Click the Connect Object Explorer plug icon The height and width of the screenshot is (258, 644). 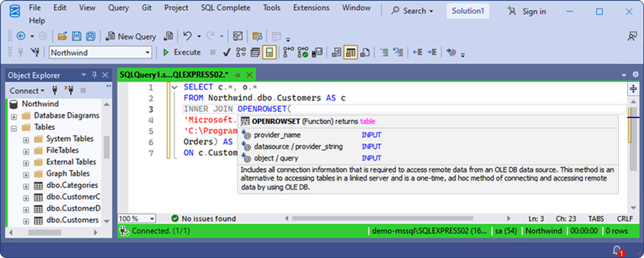coord(54,90)
